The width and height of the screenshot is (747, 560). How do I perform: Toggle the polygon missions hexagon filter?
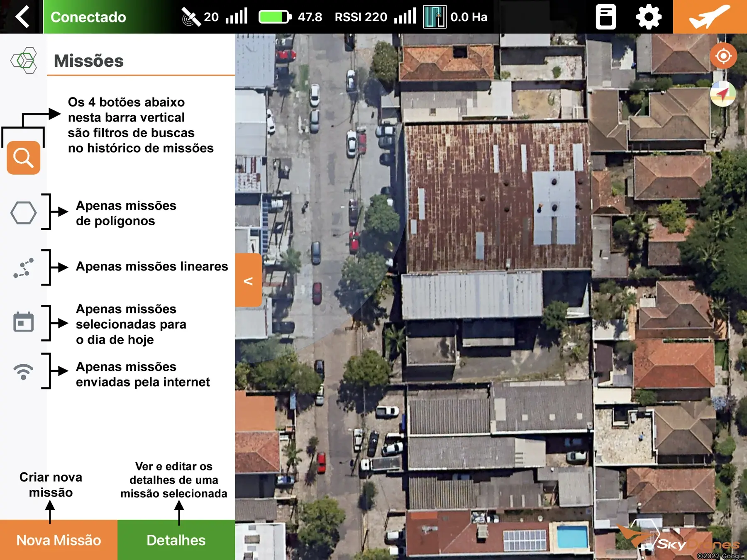coord(23,213)
